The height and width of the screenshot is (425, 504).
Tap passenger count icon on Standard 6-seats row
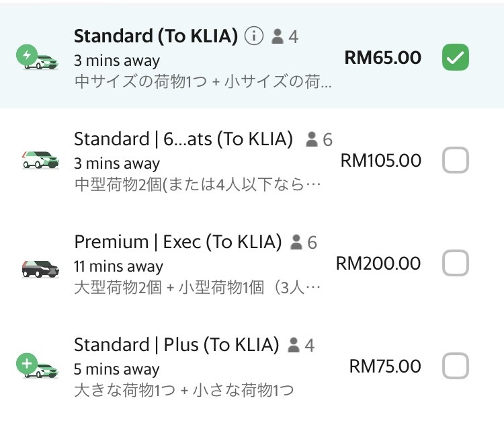coord(311,139)
